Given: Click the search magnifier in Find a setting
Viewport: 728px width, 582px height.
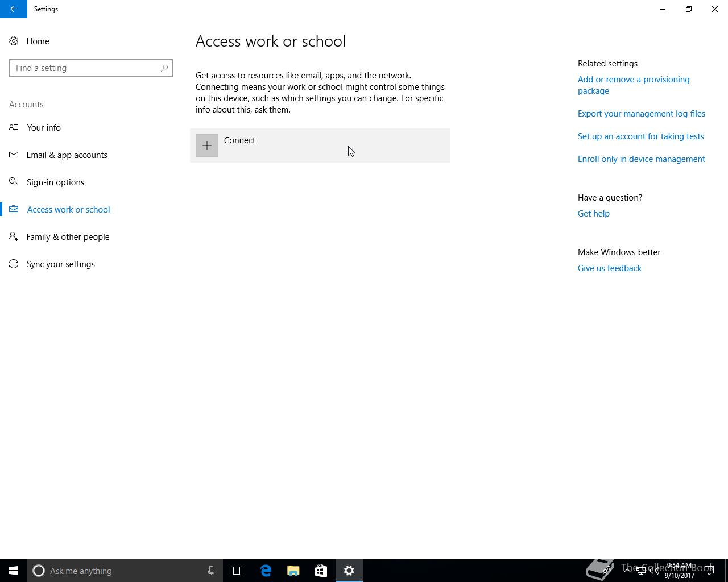Looking at the screenshot, I should coord(164,68).
